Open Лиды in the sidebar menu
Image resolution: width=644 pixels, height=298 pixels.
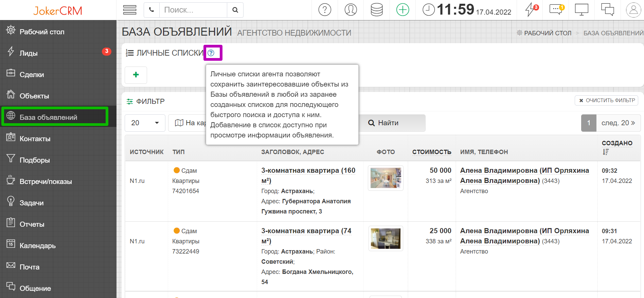[x=29, y=53]
